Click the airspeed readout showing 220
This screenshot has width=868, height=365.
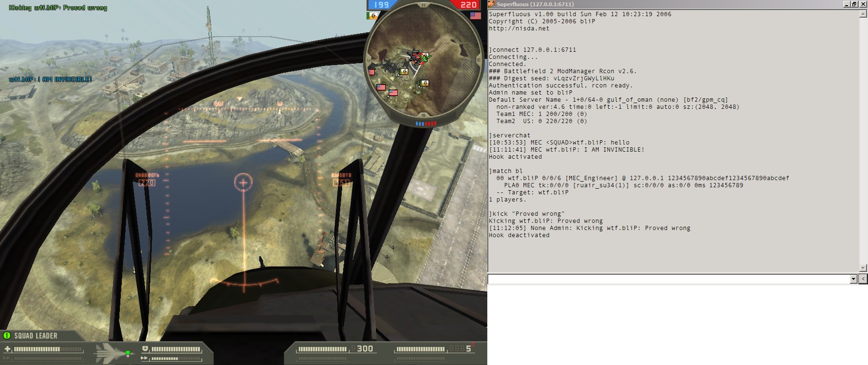pyautogui.click(x=147, y=182)
